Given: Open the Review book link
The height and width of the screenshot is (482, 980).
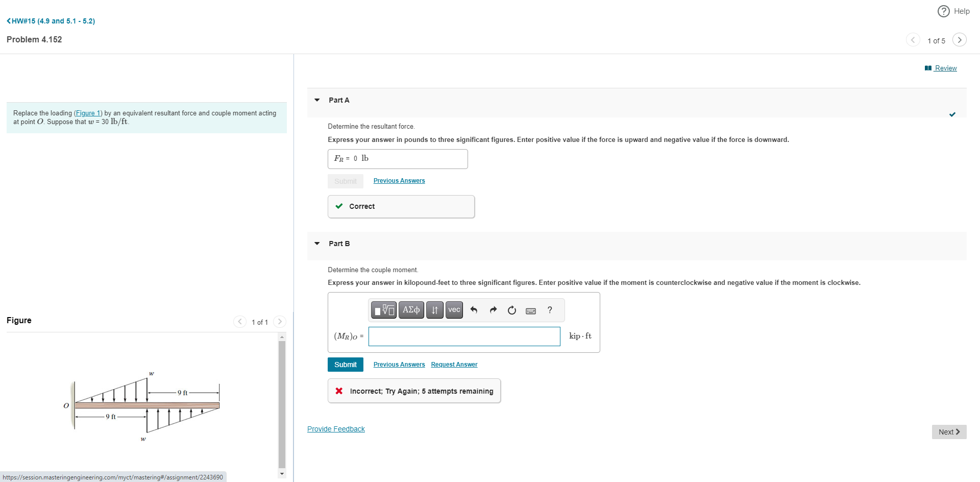Looking at the screenshot, I should 941,68.
